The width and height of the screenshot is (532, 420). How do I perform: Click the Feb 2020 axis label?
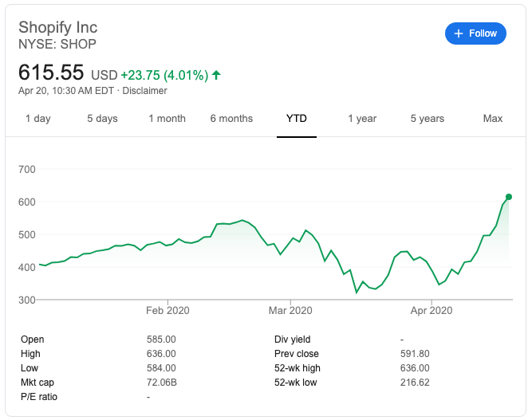(x=167, y=310)
